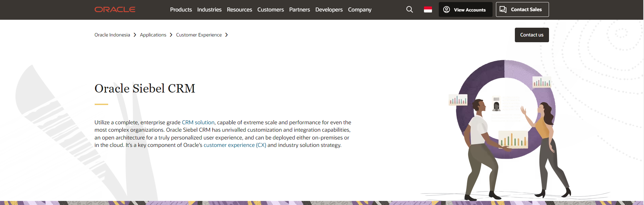
Task: Open the Company menu
Action: pyautogui.click(x=360, y=9)
